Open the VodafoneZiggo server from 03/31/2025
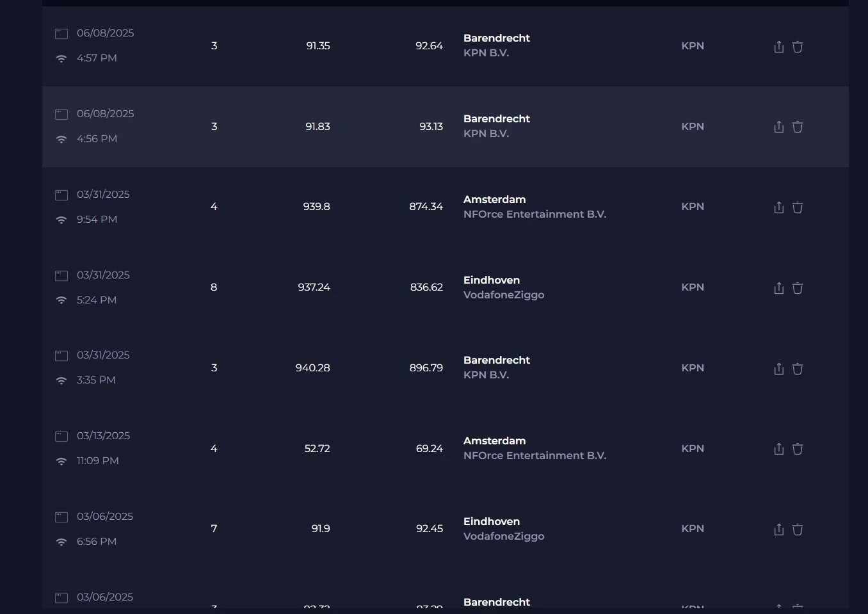The height and width of the screenshot is (614, 868). click(504, 287)
